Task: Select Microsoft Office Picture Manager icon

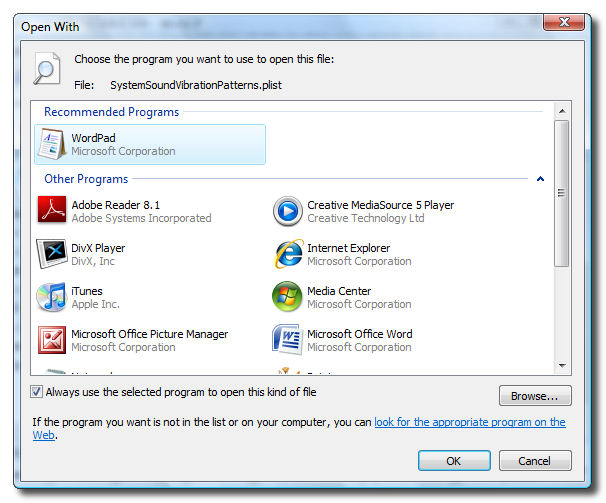Action: [x=52, y=340]
